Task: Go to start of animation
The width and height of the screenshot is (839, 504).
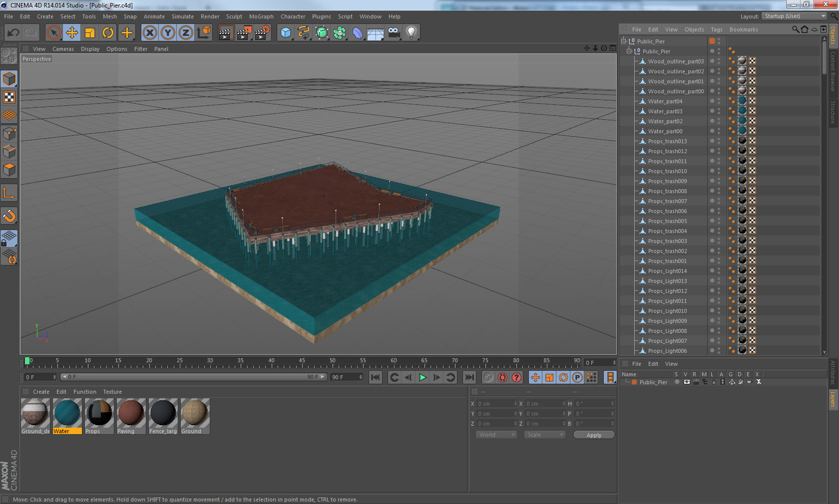Action: [x=376, y=377]
